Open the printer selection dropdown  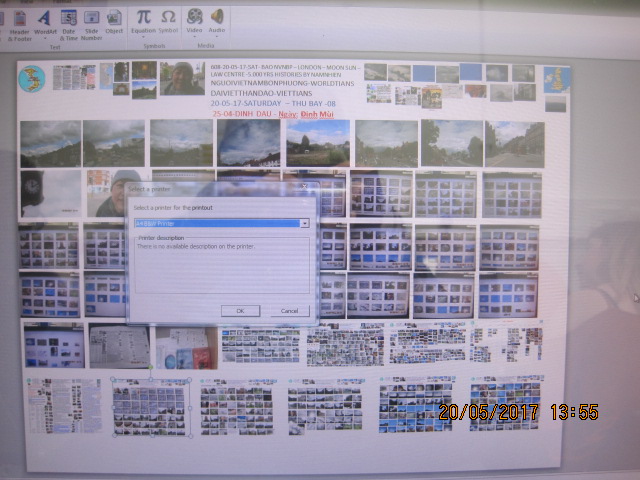304,223
